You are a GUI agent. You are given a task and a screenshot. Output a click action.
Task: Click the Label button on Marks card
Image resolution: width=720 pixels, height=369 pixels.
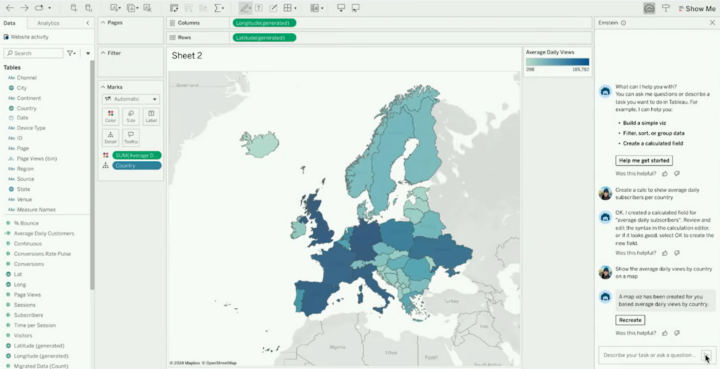[151, 116]
